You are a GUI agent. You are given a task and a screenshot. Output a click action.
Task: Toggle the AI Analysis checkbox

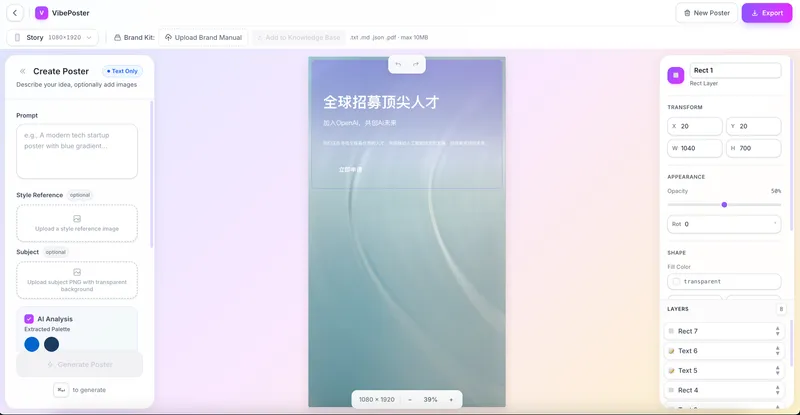29,319
